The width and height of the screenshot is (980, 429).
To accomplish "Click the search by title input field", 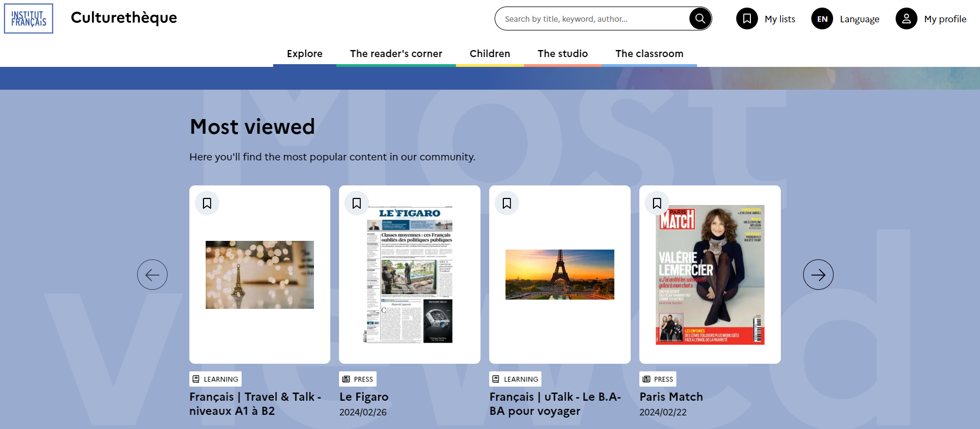I will pyautogui.click(x=593, y=18).
